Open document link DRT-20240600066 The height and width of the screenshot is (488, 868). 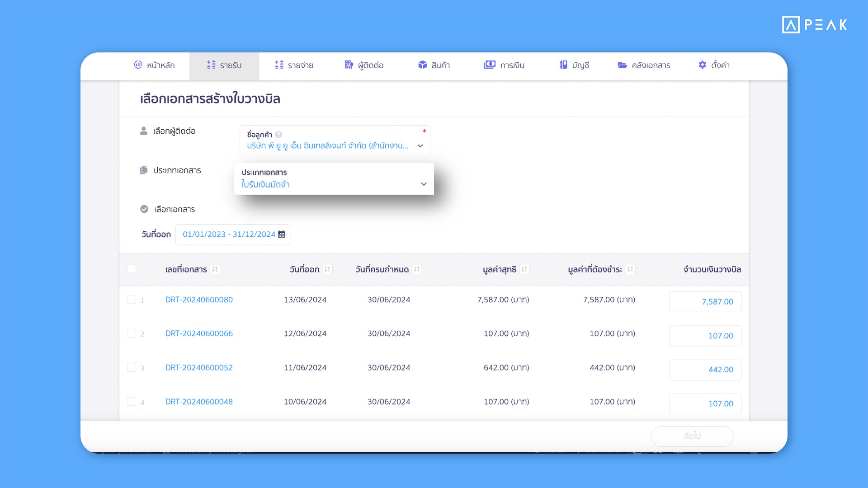199,333
